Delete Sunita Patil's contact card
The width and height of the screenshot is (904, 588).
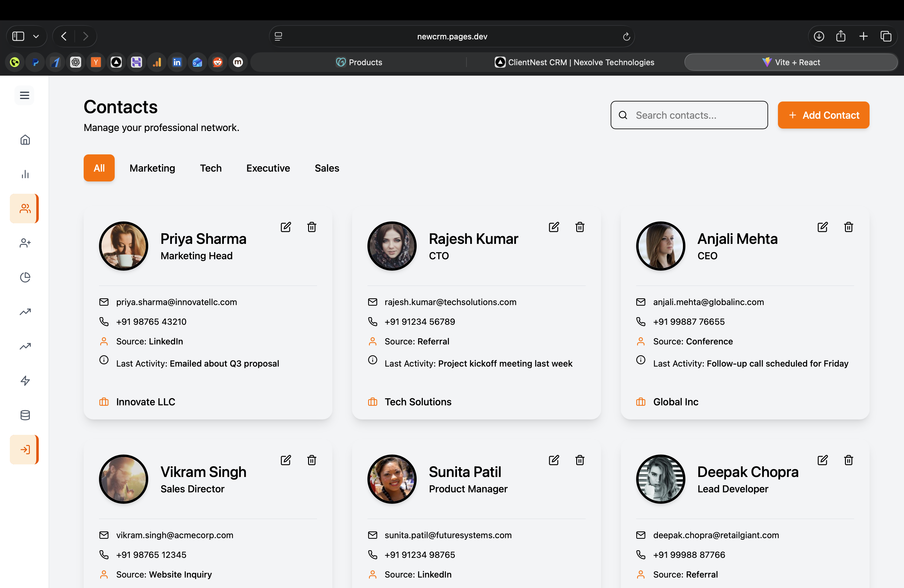pos(580,460)
